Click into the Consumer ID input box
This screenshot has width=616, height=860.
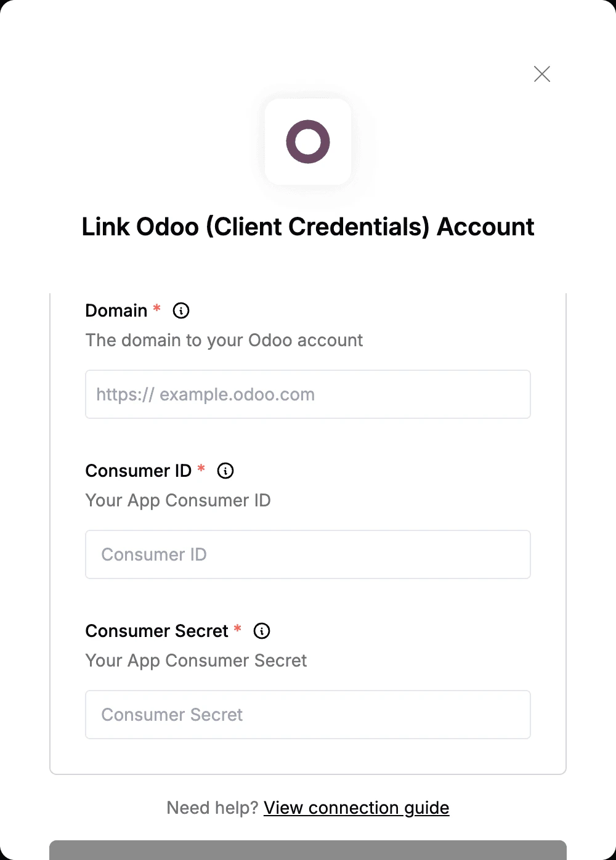pyautogui.click(x=308, y=554)
